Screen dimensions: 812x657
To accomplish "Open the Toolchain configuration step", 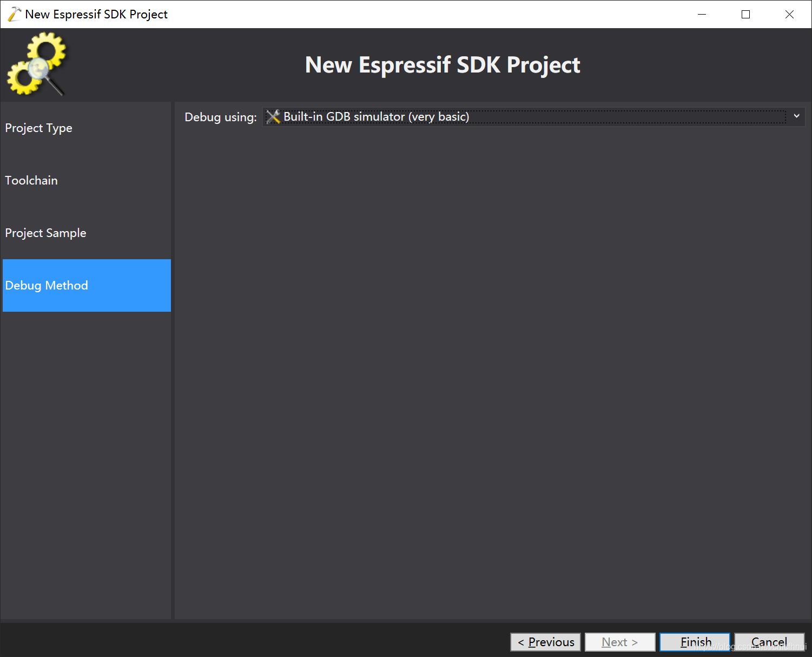I will click(x=31, y=180).
